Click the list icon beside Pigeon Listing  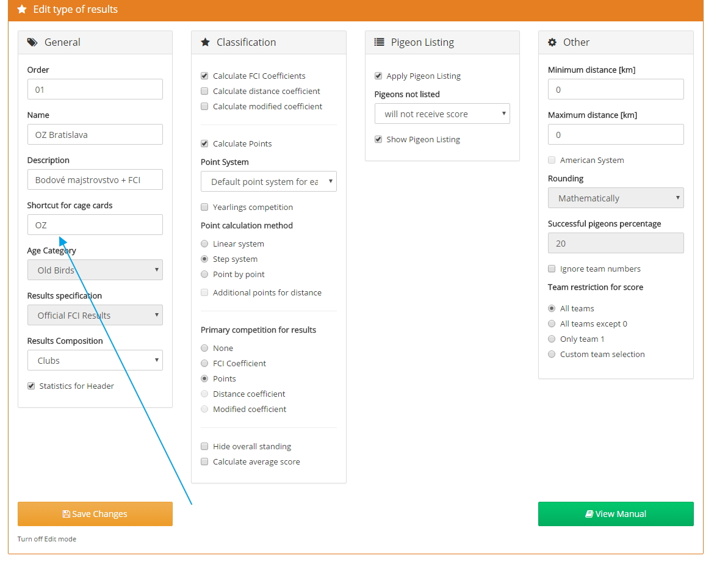click(x=380, y=42)
